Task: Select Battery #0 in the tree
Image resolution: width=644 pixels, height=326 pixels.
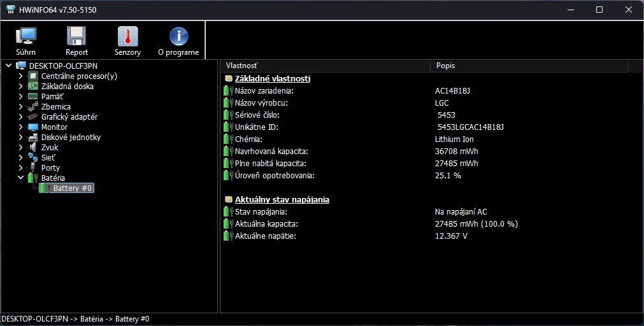Action: point(73,188)
